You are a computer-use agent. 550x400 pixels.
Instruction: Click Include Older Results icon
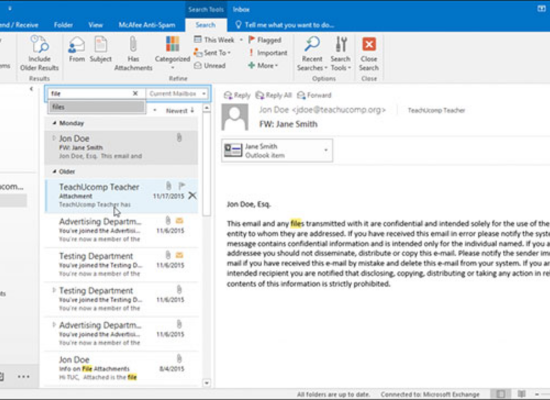39,45
